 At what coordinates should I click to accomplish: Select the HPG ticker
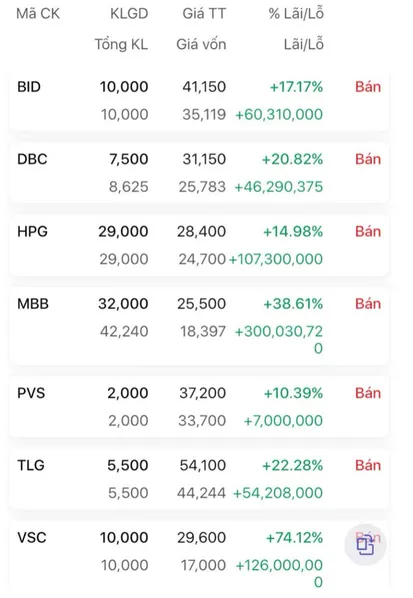click(x=32, y=231)
